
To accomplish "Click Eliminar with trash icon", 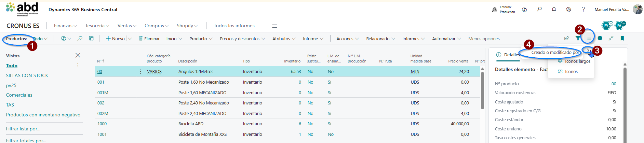I will click(149, 39).
